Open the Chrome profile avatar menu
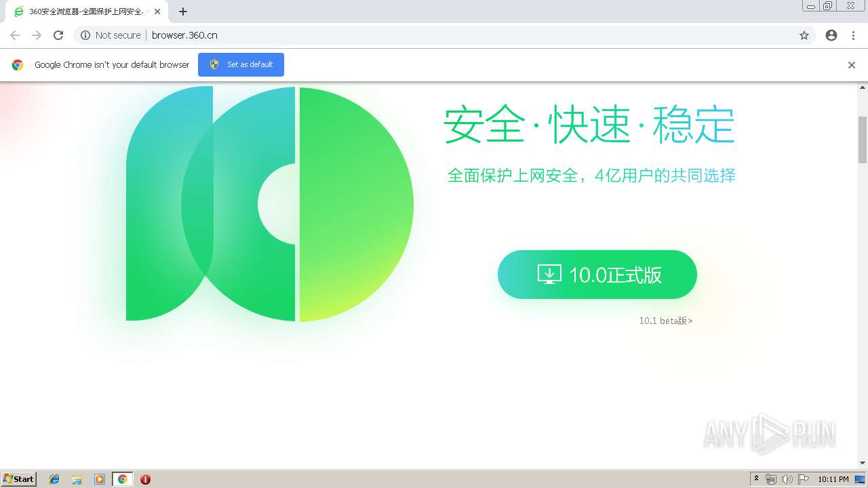This screenshot has height=488, width=868. (x=831, y=35)
